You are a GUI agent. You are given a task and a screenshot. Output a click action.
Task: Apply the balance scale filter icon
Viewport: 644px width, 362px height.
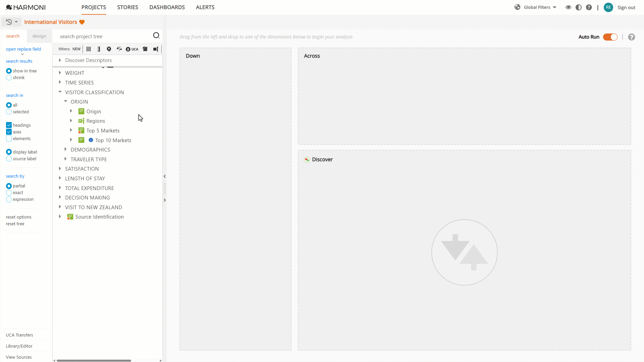click(x=119, y=49)
